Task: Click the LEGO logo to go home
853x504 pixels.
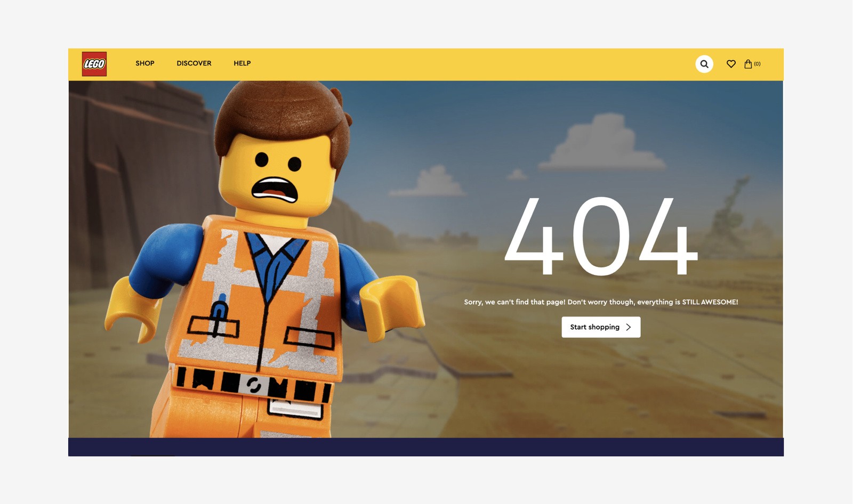Action: point(94,63)
